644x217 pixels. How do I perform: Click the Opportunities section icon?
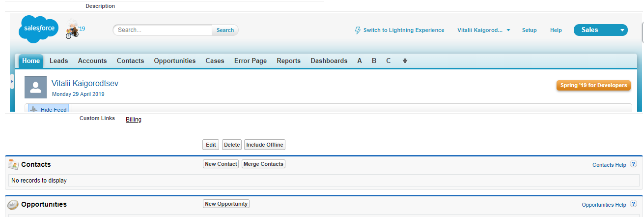click(13, 204)
